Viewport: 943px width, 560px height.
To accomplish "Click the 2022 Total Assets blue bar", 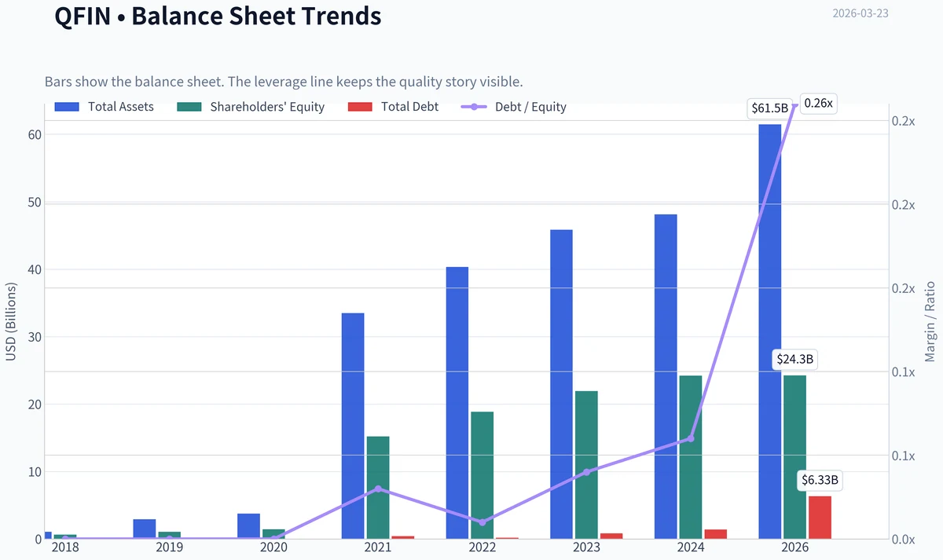I will coord(457,403).
